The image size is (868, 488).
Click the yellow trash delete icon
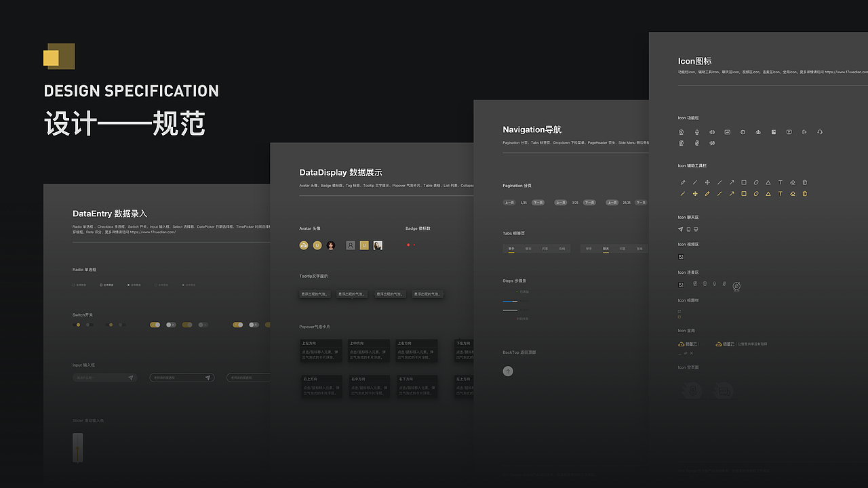[804, 194]
